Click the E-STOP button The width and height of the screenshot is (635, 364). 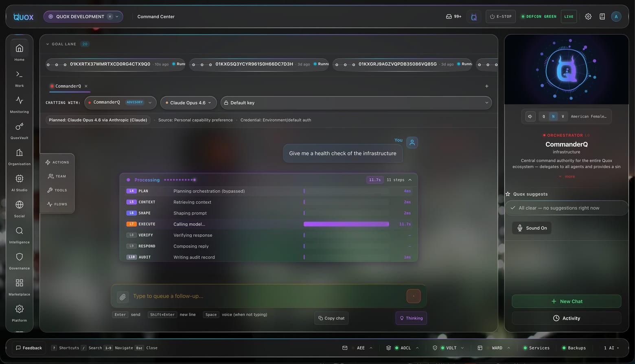pos(501,17)
